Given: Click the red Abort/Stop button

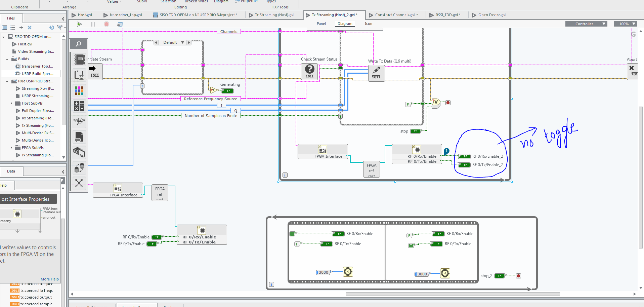Looking at the screenshot, I should (x=106, y=24).
